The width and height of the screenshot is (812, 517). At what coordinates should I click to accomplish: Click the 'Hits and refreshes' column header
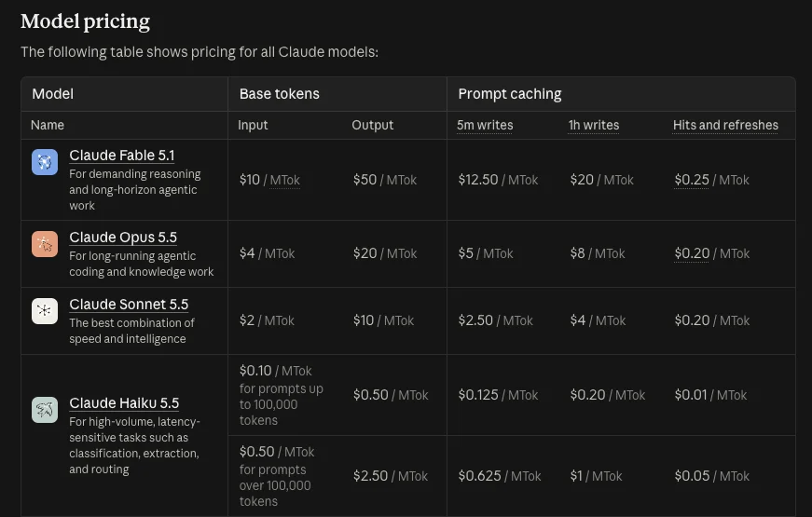pyautogui.click(x=725, y=125)
